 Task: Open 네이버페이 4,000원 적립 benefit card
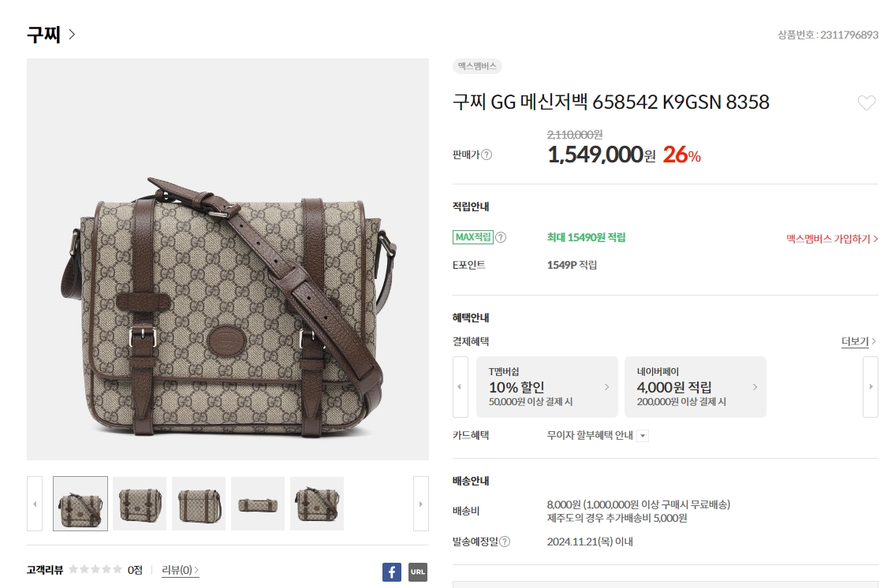coord(695,387)
